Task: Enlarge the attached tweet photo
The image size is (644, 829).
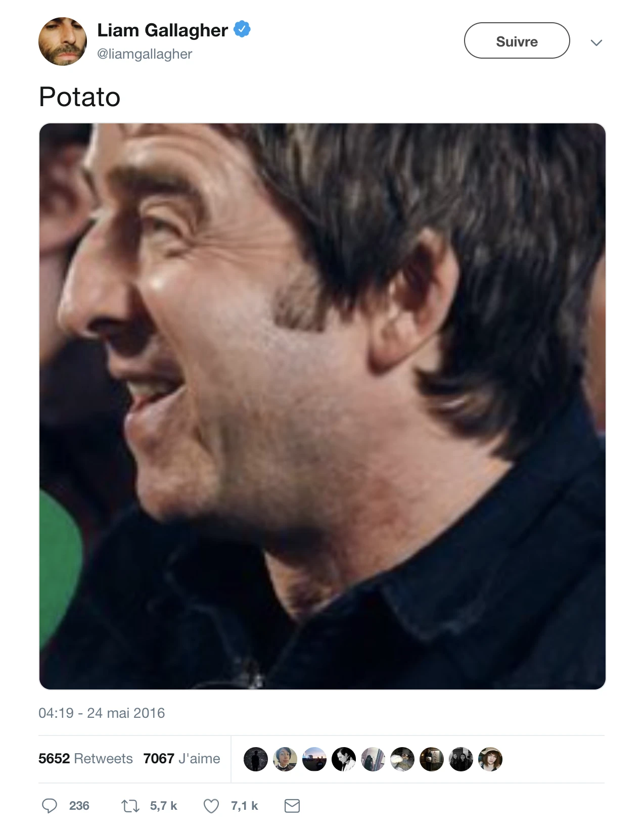Action: tap(322, 406)
